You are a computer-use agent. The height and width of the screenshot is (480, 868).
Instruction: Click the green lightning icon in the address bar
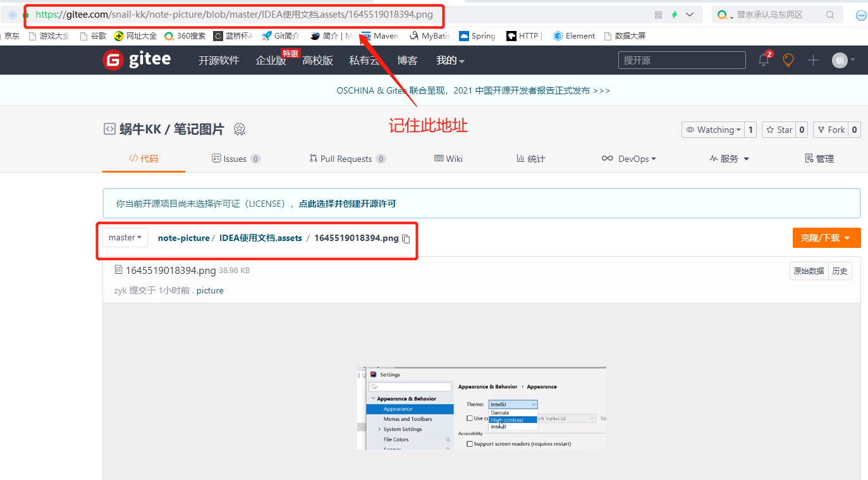coord(675,15)
